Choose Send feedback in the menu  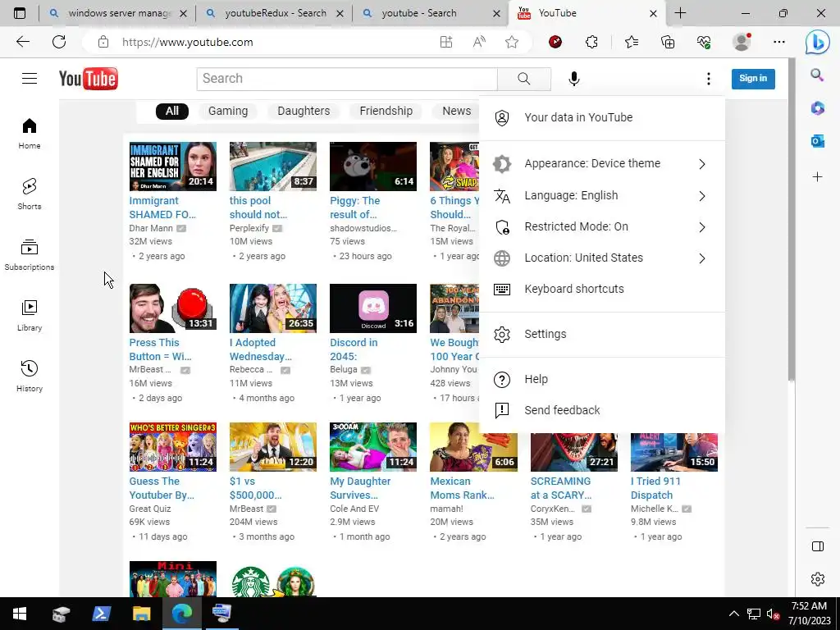pyautogui.click(x=602, y=410)
